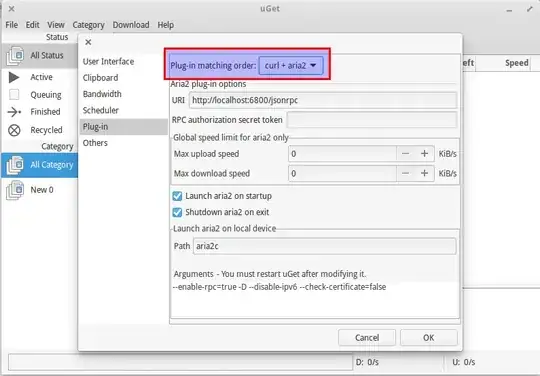Viewport: 540px width, 376px height.
Task: Select the All Category stacked icon
Action: [x=15, y=165]
